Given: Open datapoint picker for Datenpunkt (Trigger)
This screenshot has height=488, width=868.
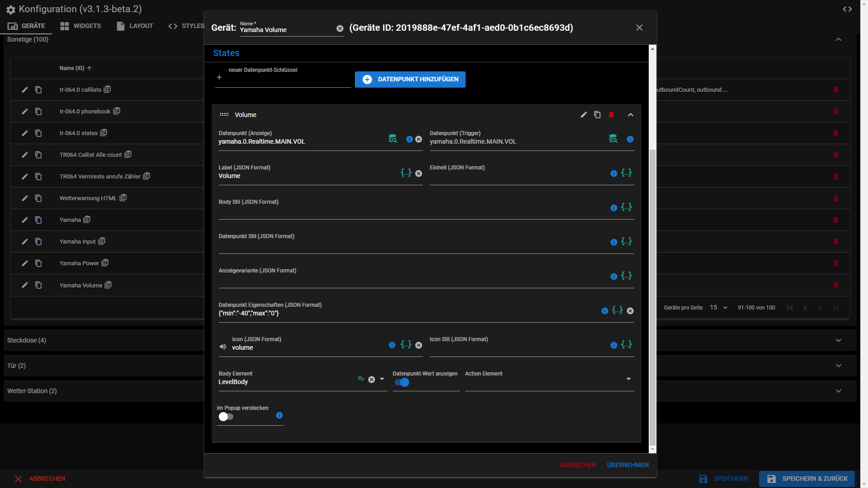Looking at the screenshot, I should pyautogui.click(x=613, y=139).
